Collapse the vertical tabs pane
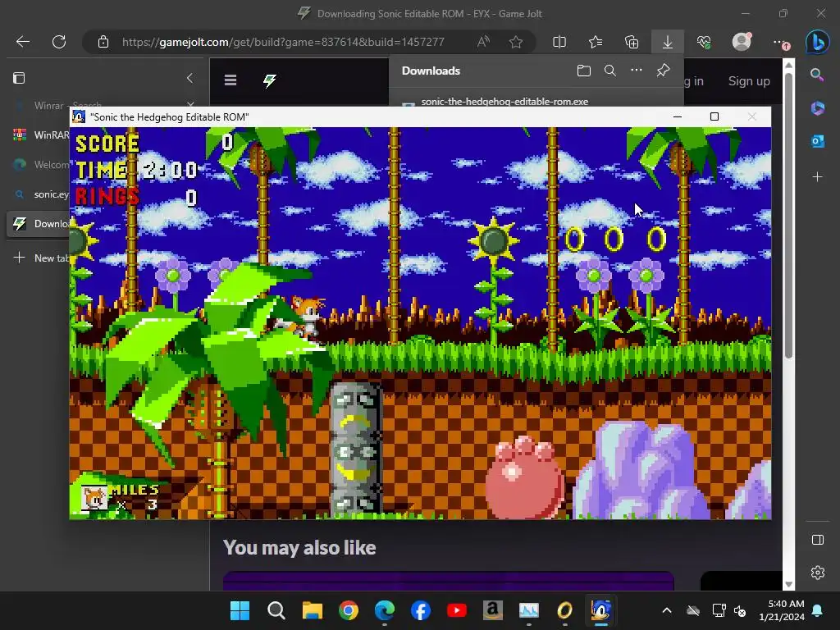840x630 pixels. [189, 78]
